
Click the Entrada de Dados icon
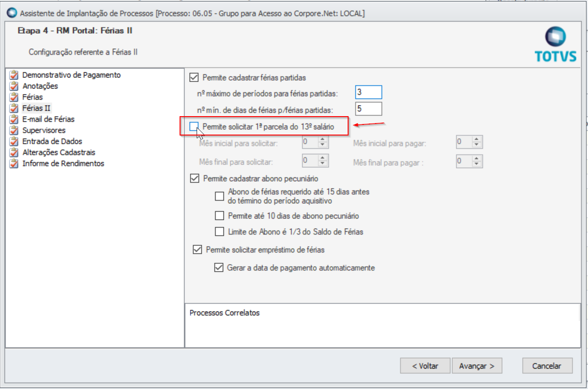click(x=14, y=141)
